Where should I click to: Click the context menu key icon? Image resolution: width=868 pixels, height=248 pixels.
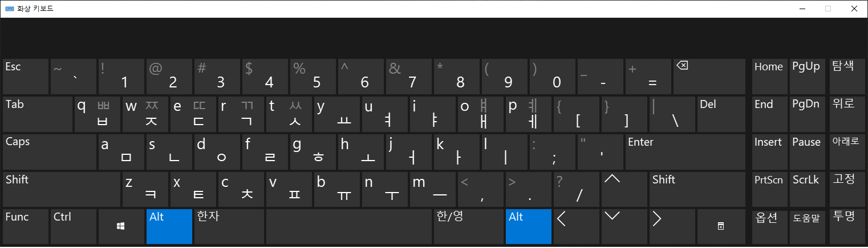tap(721, 227)
